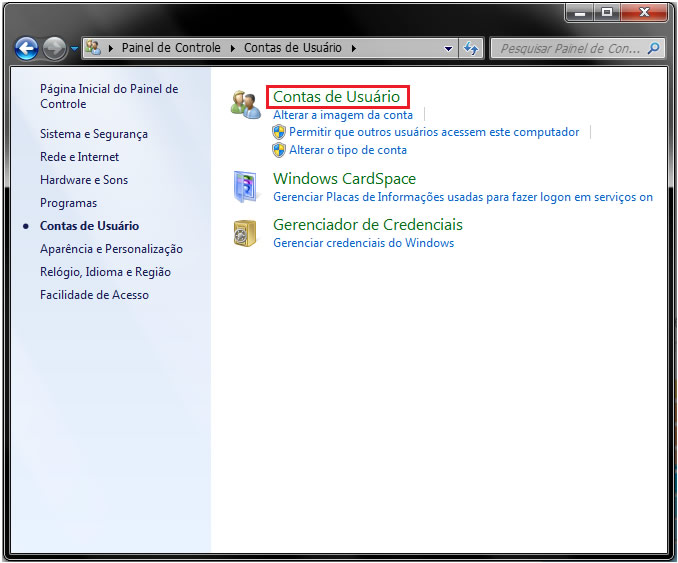
Task: Click the Control Panel icon in address bar
Action: tap(94, 48)
